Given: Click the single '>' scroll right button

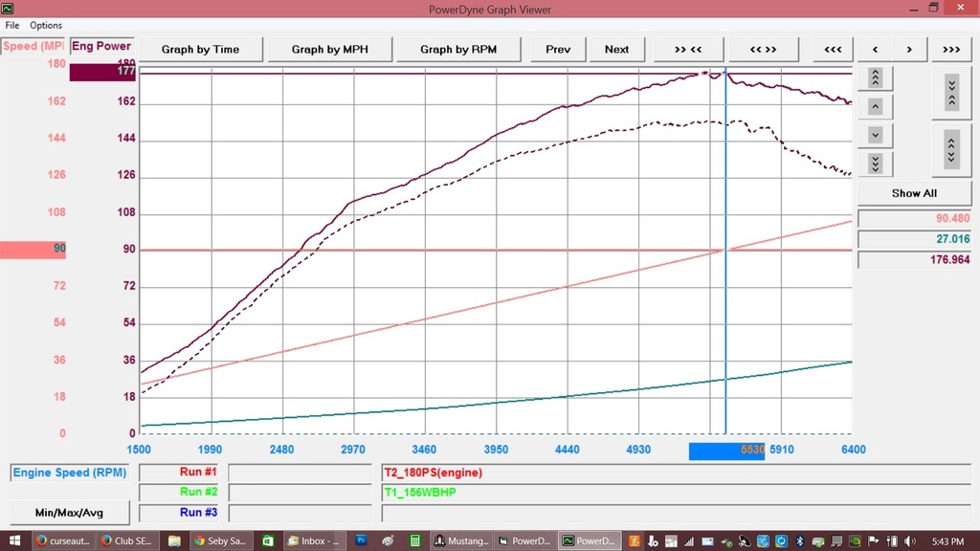Looking at the screenshot, I should pos(909,50).
